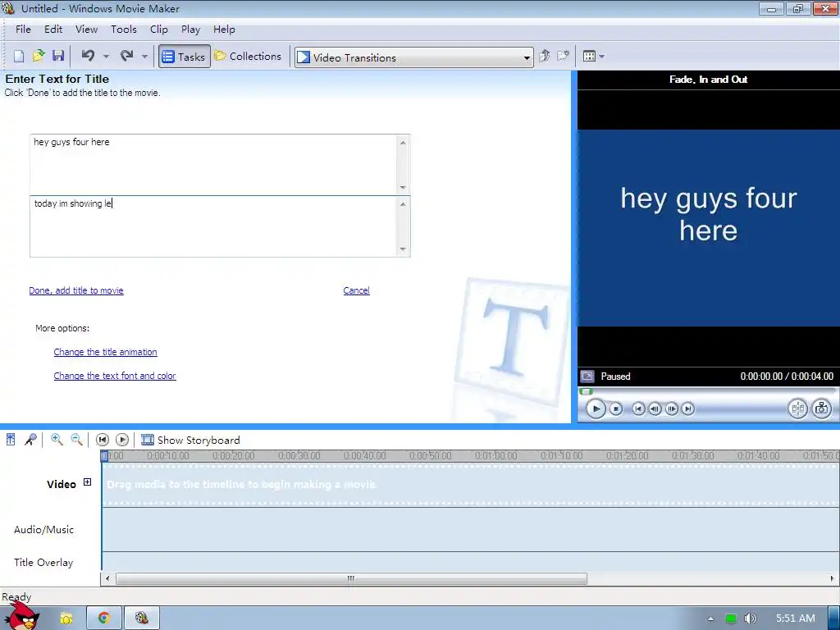
Task: Click the full screen preview icon
Action: [587, 377]
